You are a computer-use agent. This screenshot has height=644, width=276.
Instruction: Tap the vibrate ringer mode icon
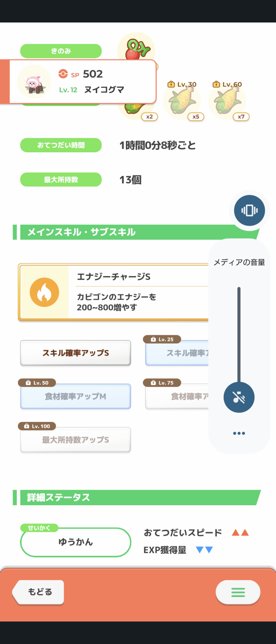click(250, 211)
